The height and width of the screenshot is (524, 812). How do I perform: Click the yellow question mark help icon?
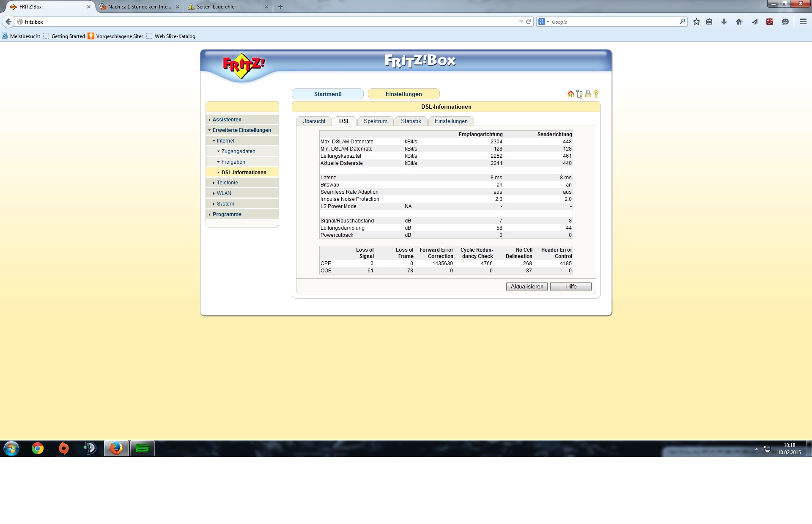[x=596, y=94]
